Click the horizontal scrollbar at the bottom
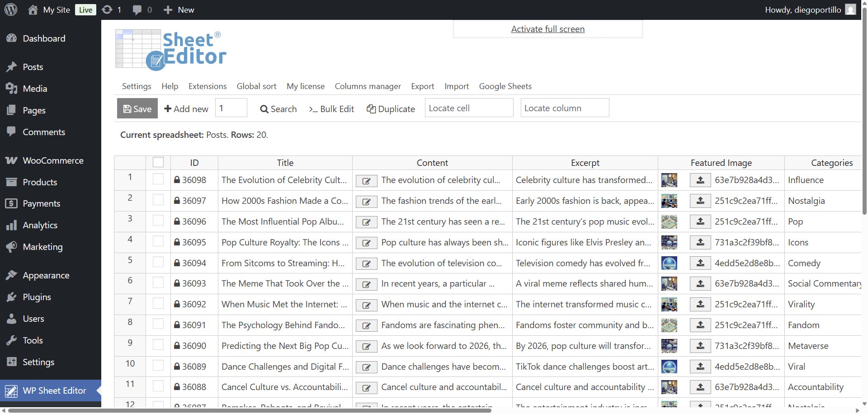Viewport: 868px width, 414px height. point(250,410)
